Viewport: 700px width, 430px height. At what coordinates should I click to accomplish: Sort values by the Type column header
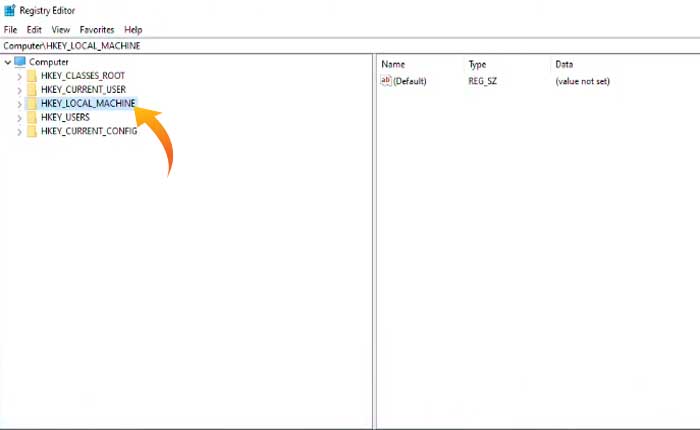point(477,64)
